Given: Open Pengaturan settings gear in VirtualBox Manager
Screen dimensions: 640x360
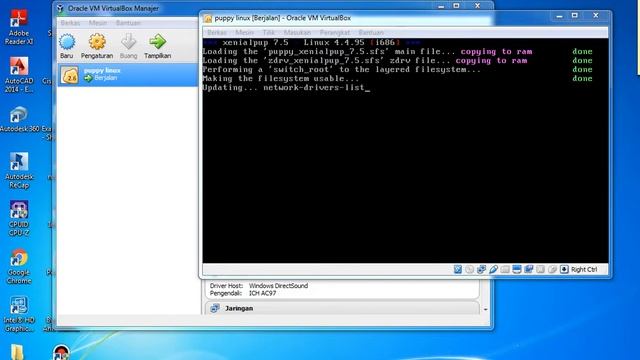Looking at the screenshot, I should pyautogui.click(x=97, y=42).
